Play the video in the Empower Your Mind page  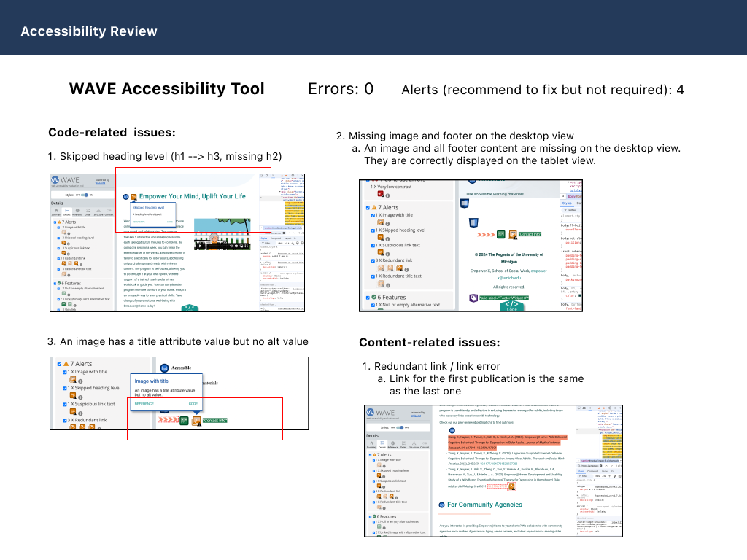click(x=201, y=246)
